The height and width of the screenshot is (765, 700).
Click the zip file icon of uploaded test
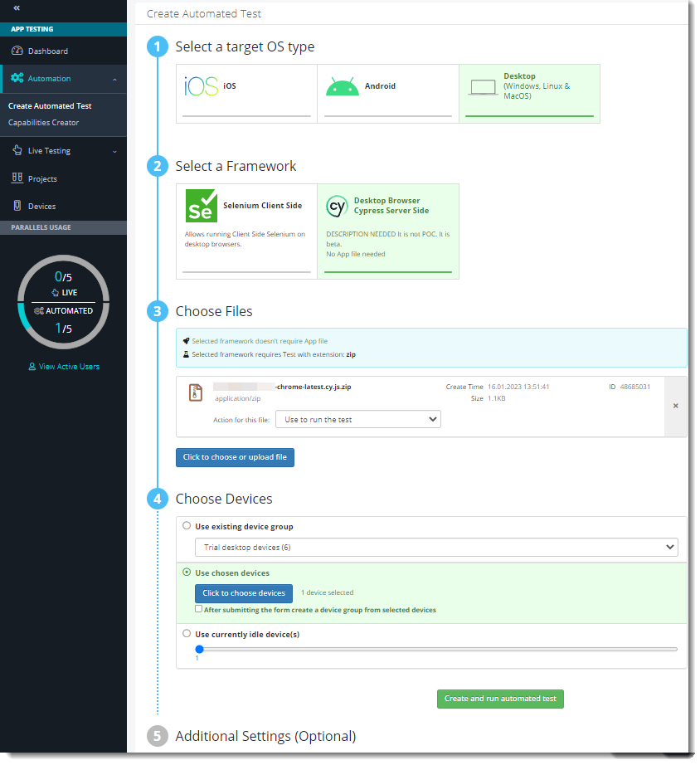(x=196, y=392)
